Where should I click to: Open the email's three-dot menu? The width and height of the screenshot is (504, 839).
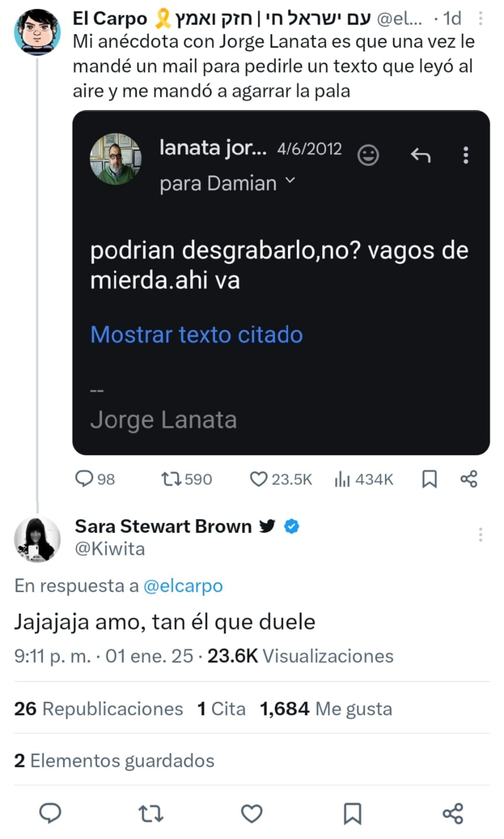click(466, 155)
